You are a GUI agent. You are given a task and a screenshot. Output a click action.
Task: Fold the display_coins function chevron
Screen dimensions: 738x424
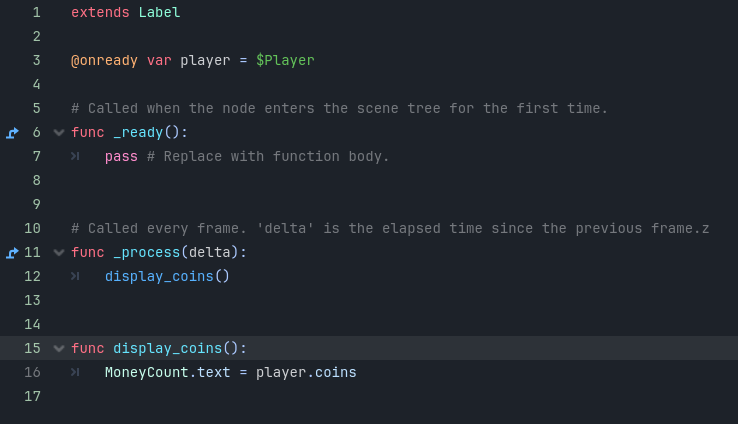pyautogui.click(x=59, y=349)
